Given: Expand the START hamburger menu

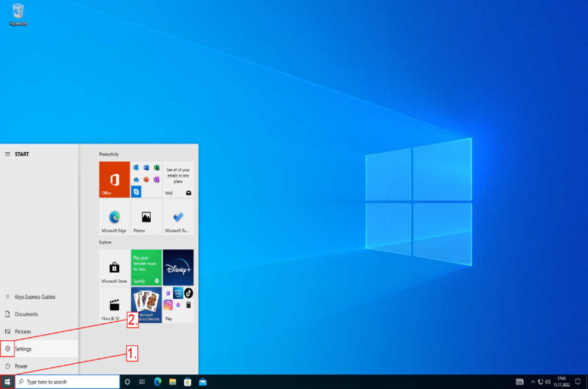Looking at the screenshot, I should [7, 154].
